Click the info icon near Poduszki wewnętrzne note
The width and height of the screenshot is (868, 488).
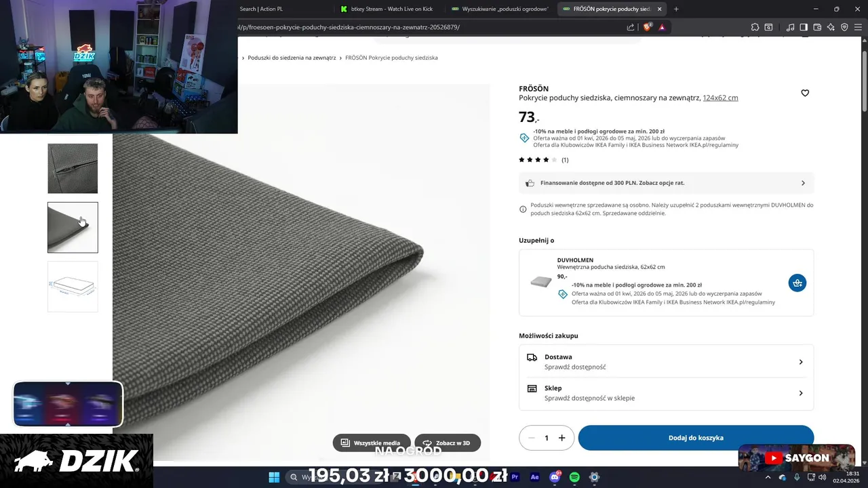pyautogui.click(x=523, y=209)
